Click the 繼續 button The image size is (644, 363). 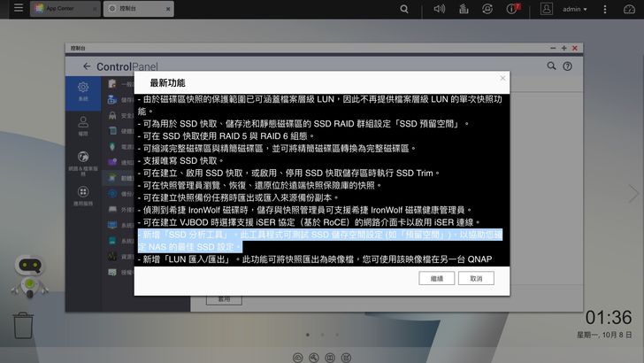click(437, 278)
